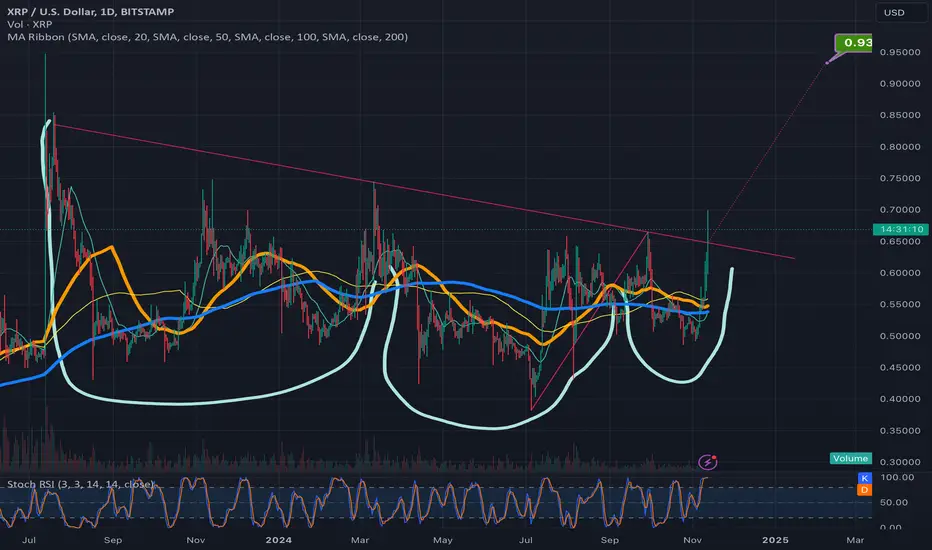Click the 0.45000 price axis label

[x=900, y=367]
